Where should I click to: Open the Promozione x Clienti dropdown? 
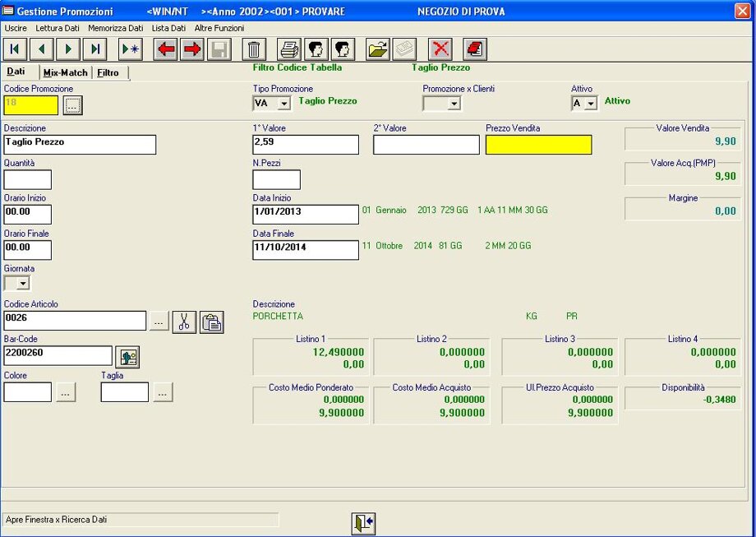tap(454, 104)
